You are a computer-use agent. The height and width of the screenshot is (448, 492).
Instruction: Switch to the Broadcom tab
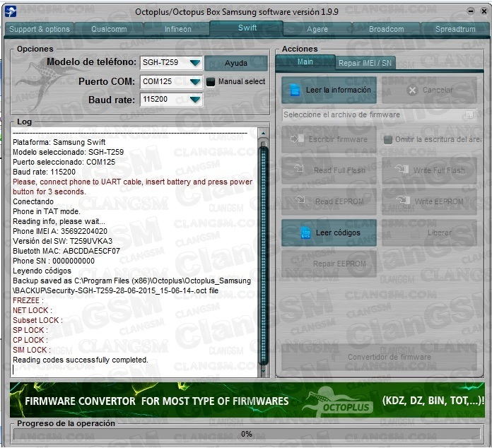[x=386, y=29]
